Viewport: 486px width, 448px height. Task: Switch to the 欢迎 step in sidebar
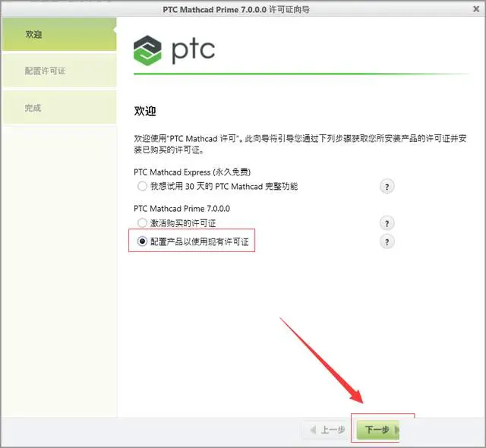[59, 34]
